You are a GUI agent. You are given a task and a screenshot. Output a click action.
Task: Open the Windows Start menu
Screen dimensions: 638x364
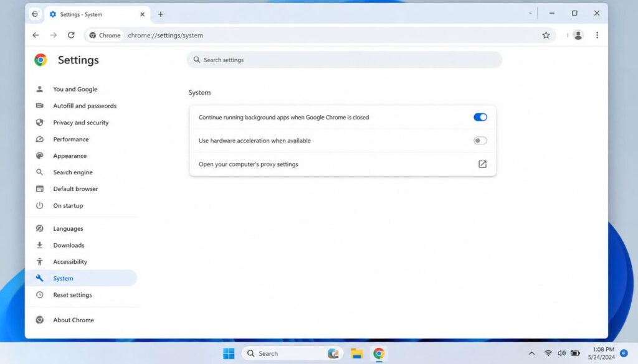click(x=229, y=353)
